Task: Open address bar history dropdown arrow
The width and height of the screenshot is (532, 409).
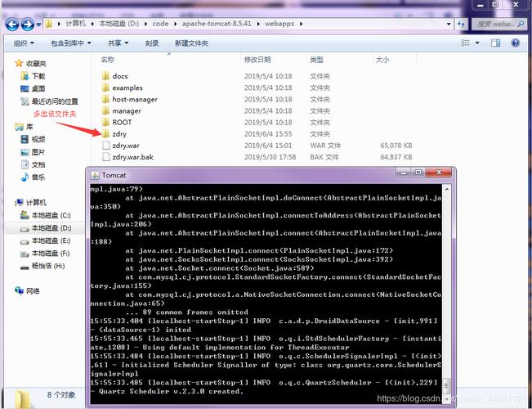Action: (x=449, y=24)
